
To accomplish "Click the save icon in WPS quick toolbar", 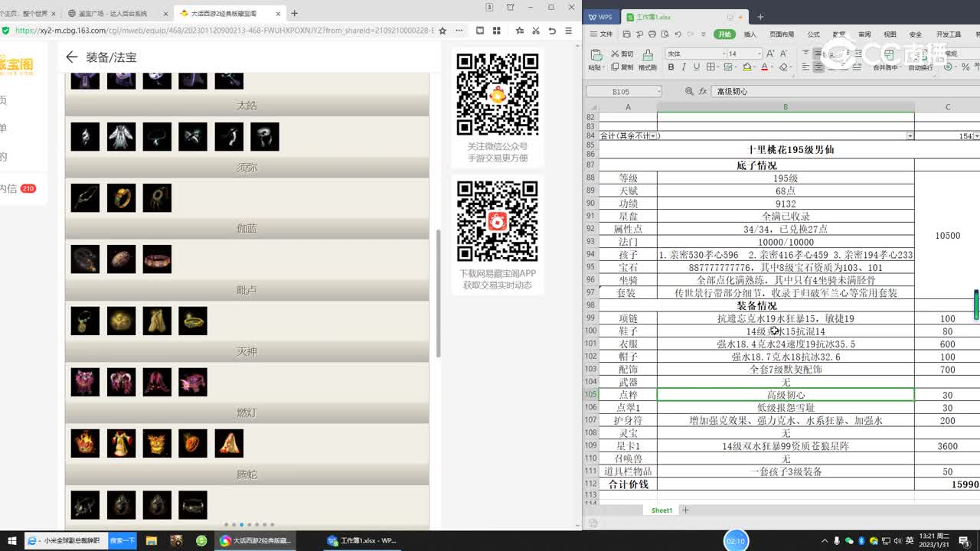I will 627,34.
